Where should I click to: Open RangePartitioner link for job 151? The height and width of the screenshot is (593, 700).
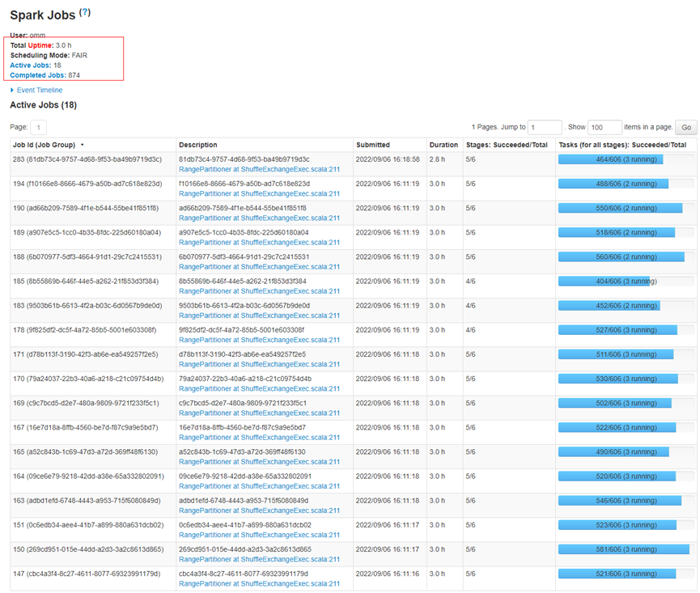coord(260,535)
